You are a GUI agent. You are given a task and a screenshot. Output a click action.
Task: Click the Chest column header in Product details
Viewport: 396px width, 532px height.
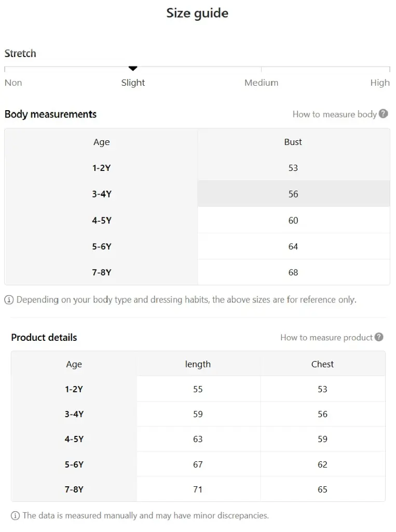322,364
